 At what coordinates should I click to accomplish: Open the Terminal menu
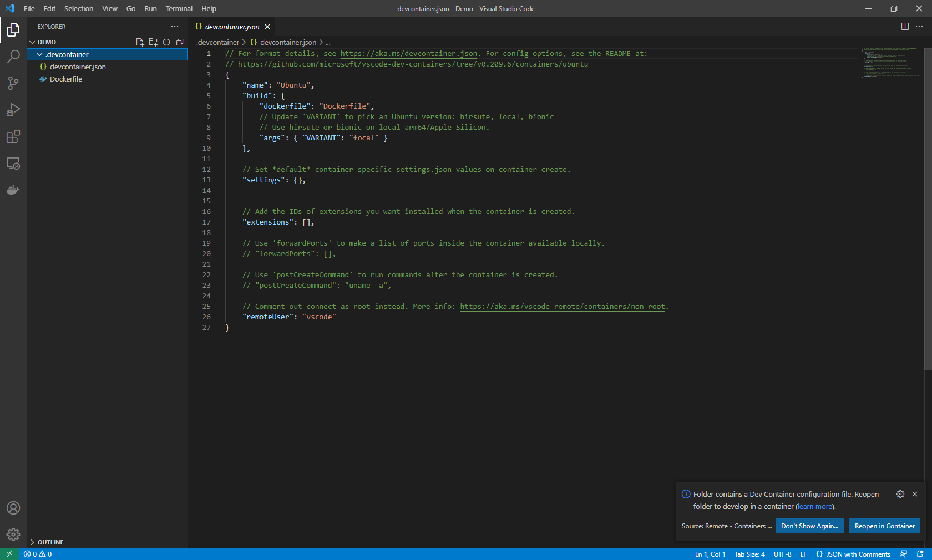coord(179,8)
